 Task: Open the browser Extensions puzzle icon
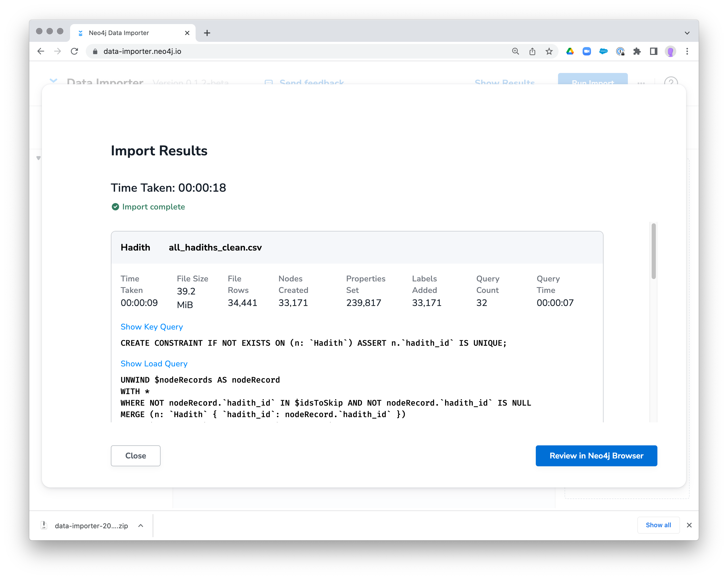tap(637, 51)
